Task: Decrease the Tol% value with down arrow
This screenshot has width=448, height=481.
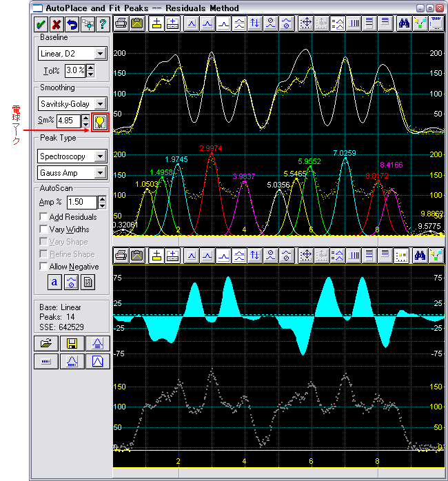Action: click(90, 74)
